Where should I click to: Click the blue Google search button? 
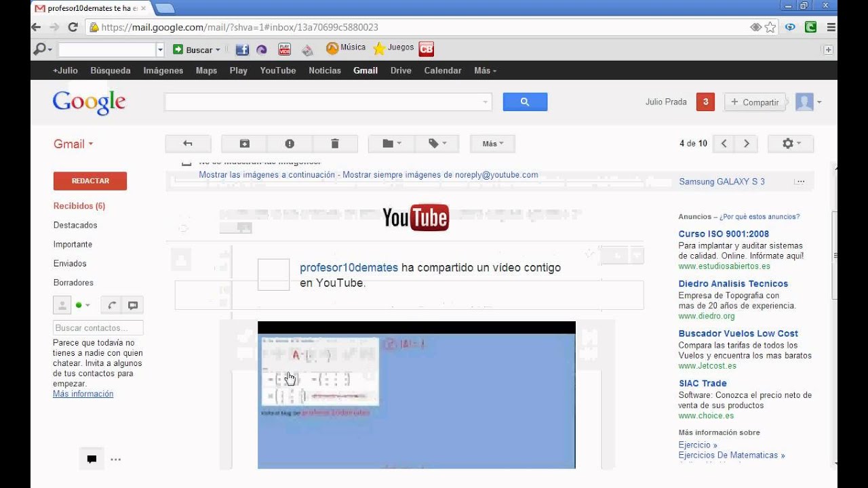[525, 102]
